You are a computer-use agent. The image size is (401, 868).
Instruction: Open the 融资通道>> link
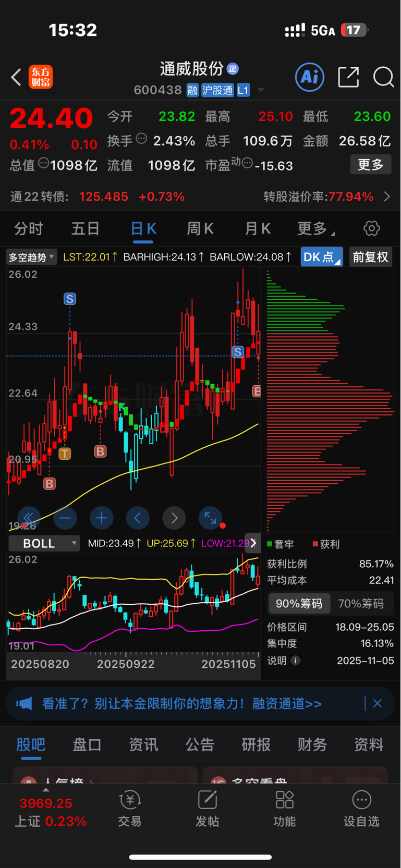[287, 704]
